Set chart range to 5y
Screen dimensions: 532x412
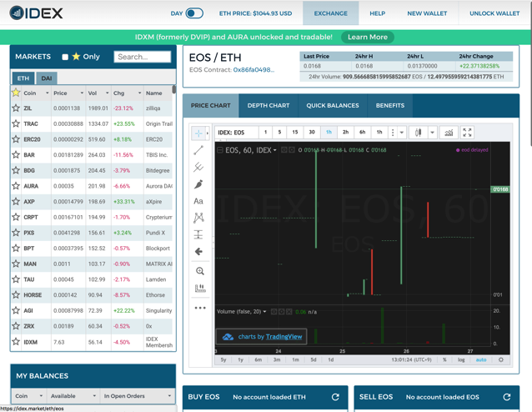coord(223,359)
